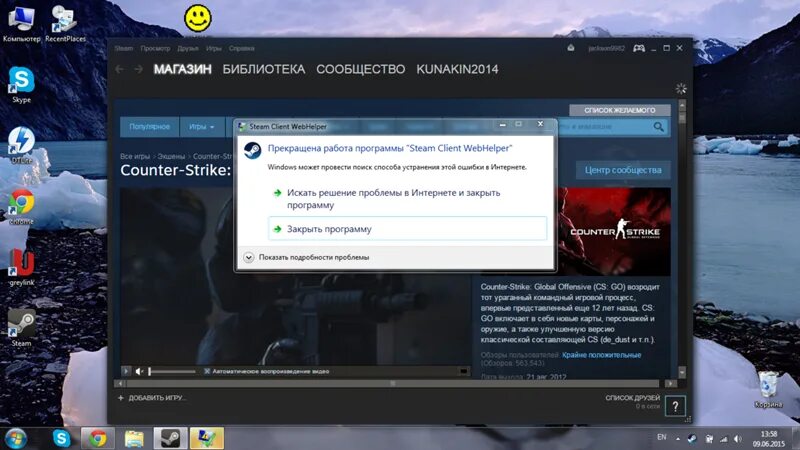Click Крайне положительные reviews link
This screenshot has width=800, height=450.
[x=602, y=355]
